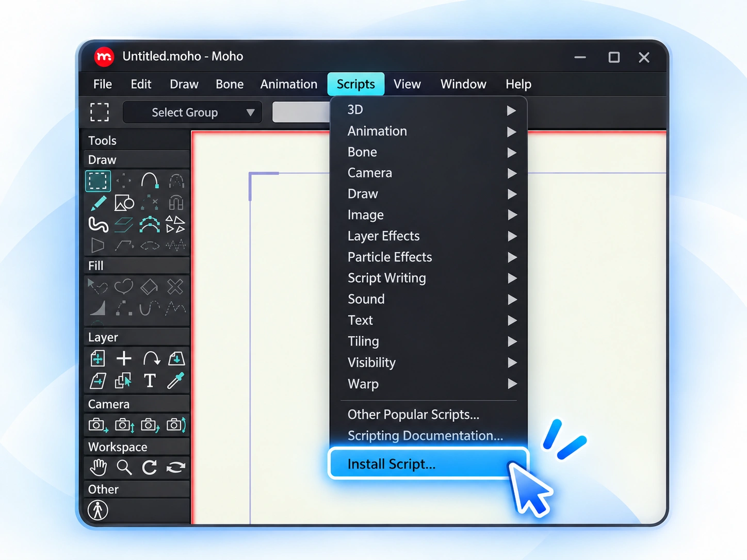Image resolution: width=747 pixels, height=560 pixels.
Task: Select the squiggly Blob Brush tool
Action: coord(98,225)
